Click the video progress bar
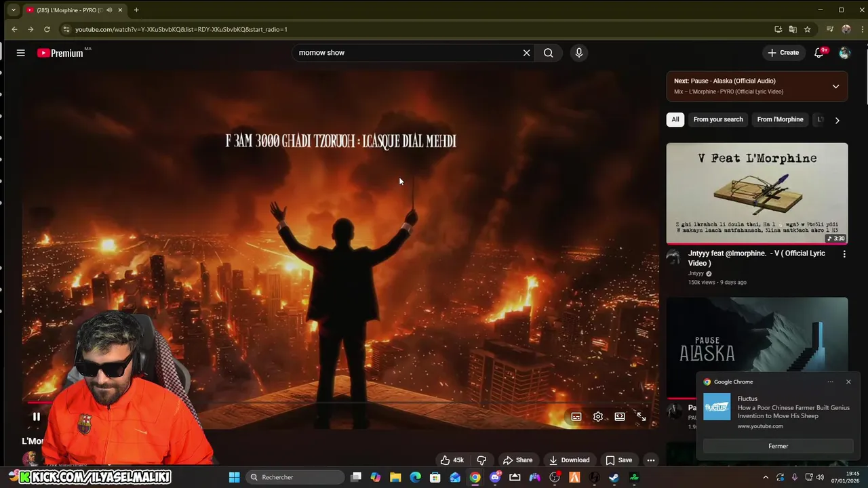This screenshot has width=868, height=488. pos(339,402)
